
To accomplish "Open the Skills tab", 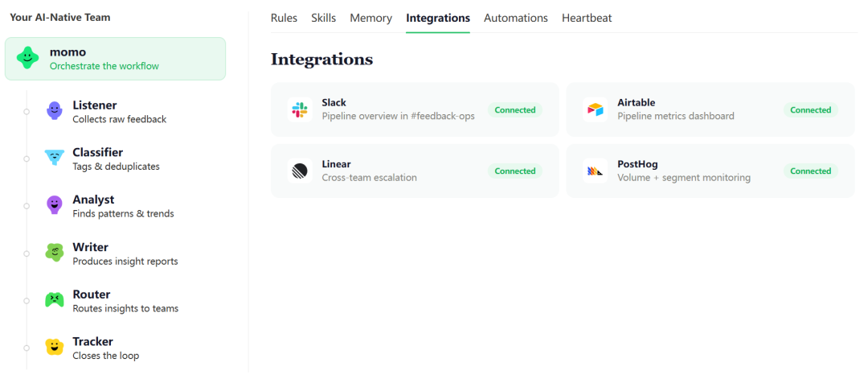I will (323, 18).
